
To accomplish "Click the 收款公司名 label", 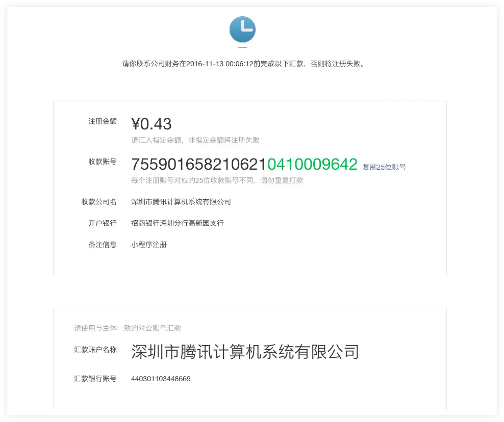I will 99,202.
